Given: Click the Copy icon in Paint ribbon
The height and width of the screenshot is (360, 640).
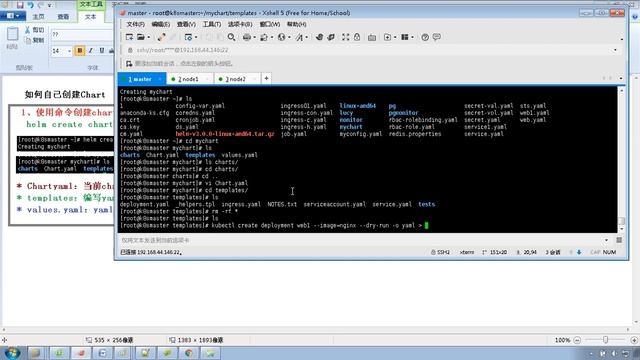Looking at the screenshot, I should (28, 40).
